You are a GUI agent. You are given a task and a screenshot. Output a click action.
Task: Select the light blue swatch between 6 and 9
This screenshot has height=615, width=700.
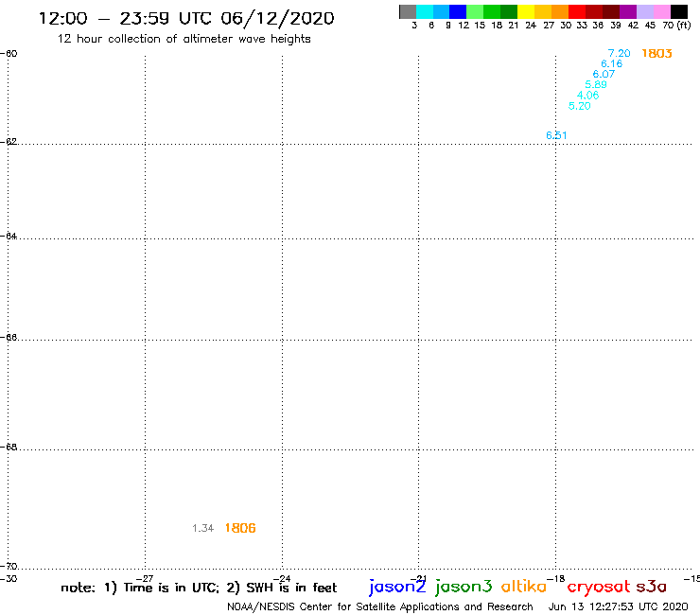point(442,11)
